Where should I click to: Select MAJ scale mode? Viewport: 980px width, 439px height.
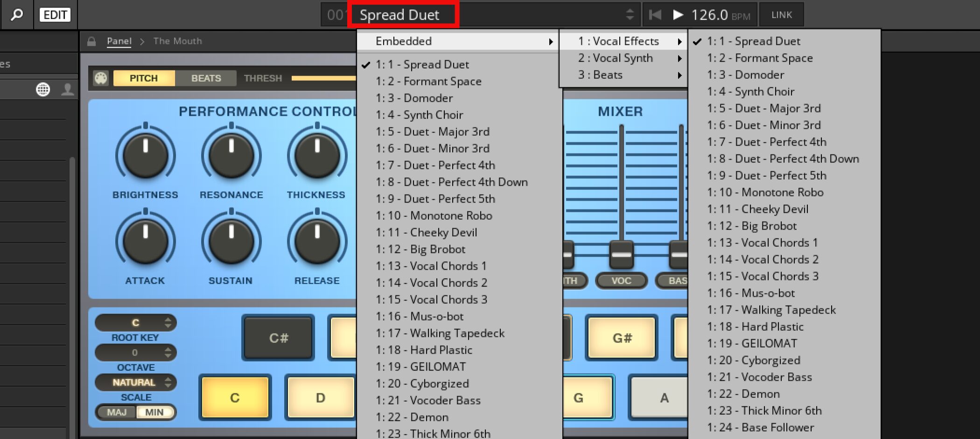(x=116, y=412)
